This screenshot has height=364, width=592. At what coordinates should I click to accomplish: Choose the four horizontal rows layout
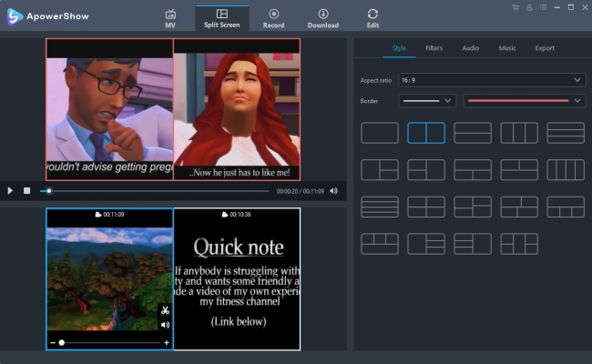[380, 207]
